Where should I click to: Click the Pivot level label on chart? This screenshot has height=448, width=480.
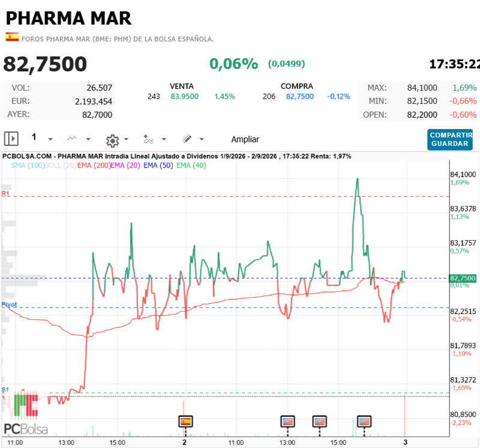point(9,304)
